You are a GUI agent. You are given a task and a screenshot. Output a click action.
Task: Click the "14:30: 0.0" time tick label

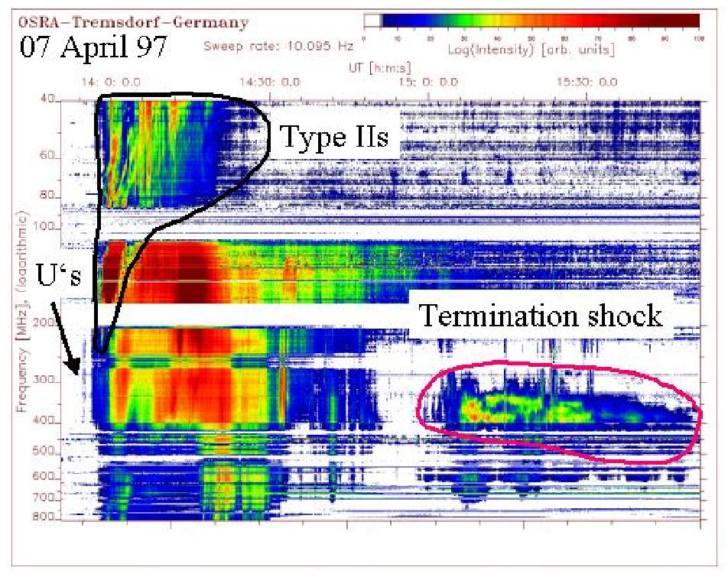coord(270,81)
